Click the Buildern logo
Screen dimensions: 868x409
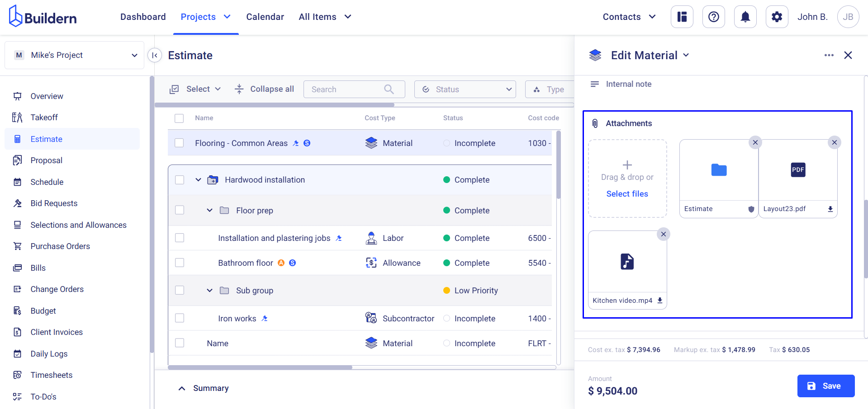[x=43, y=17]
